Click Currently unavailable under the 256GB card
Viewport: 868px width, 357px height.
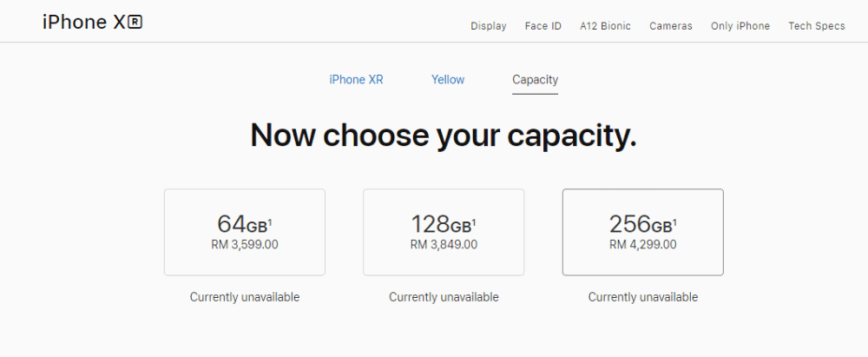[x=642, y=297]
